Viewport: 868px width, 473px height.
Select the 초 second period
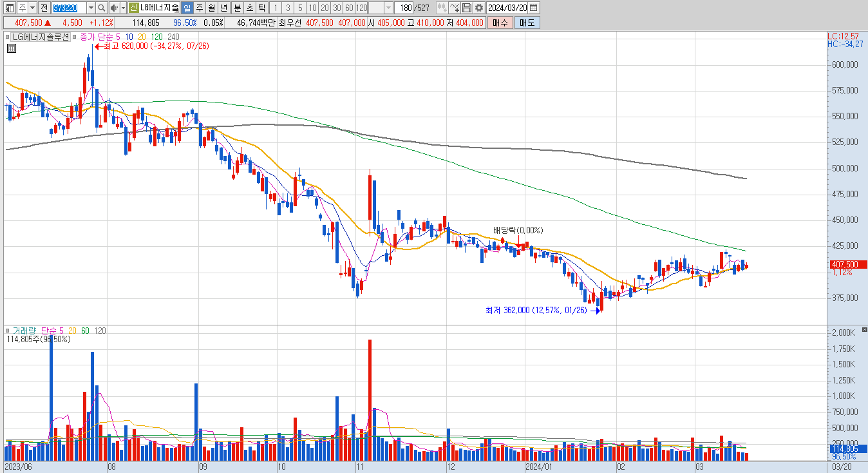tap(249, 8)
